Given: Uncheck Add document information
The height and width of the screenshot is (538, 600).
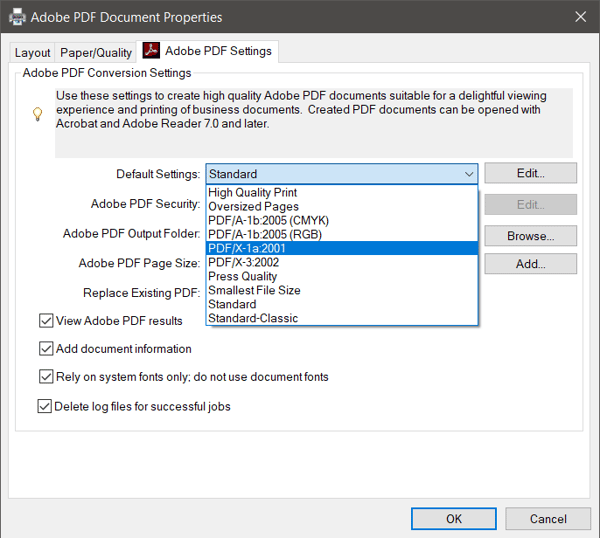Looking at the screenshot, I should [x=46, y=349].
